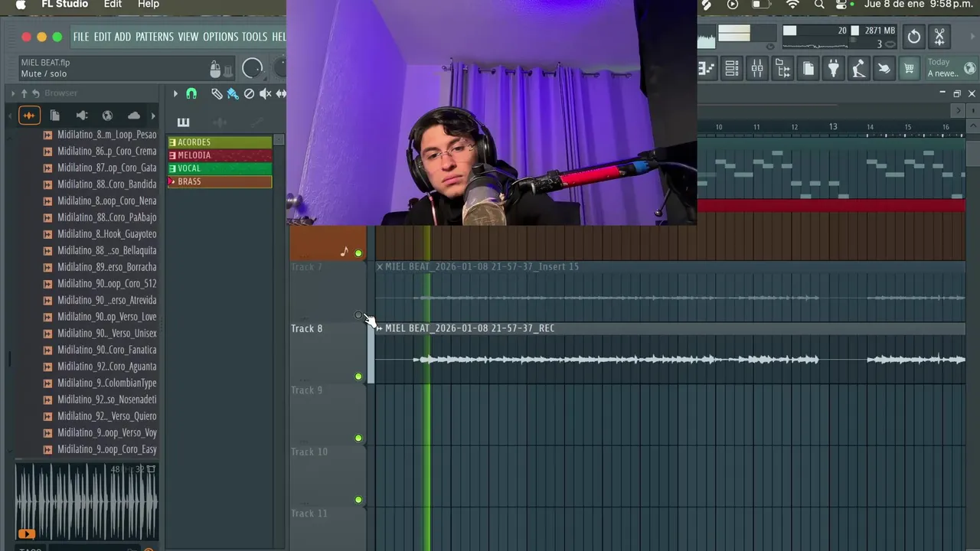980x551 pixels.
Task: Show audio clips in the picker panel
Action: [x=220, y=122]
